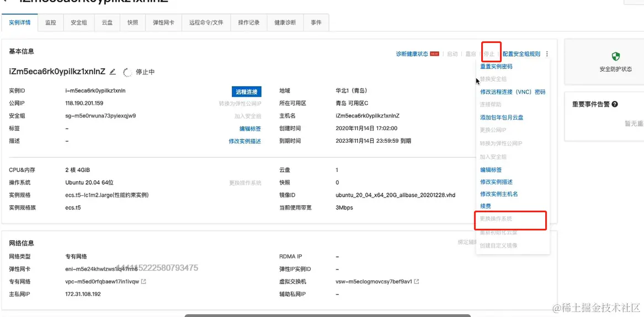This screenshot has height=317, width=644.
Task: Open 配置安全组规则
Action: (521, 53)
